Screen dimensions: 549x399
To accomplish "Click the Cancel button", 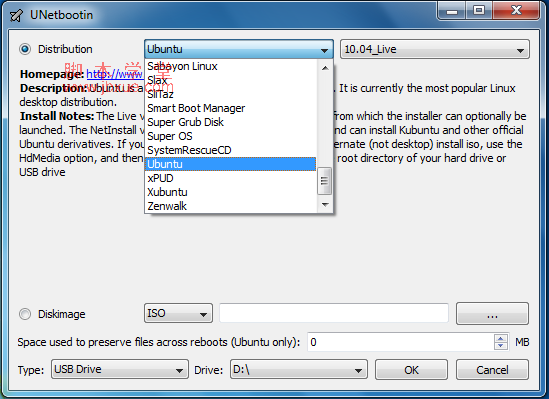I will tap(492, 370).
